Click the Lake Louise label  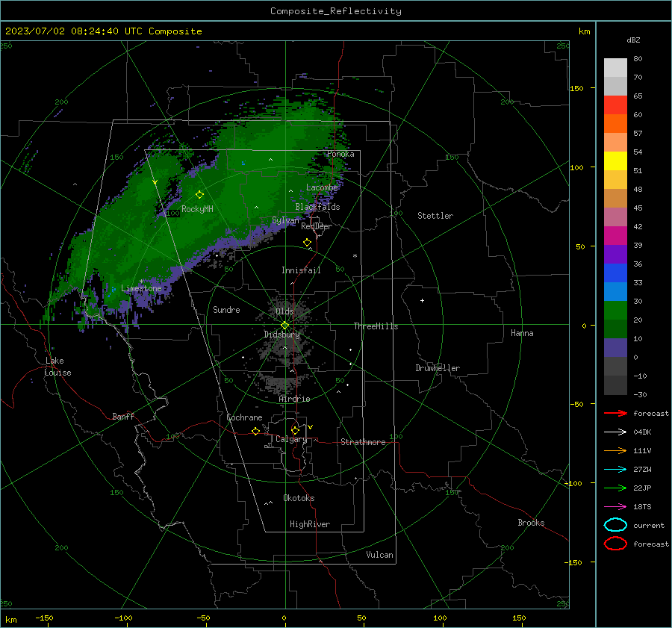tap(57, 367)
